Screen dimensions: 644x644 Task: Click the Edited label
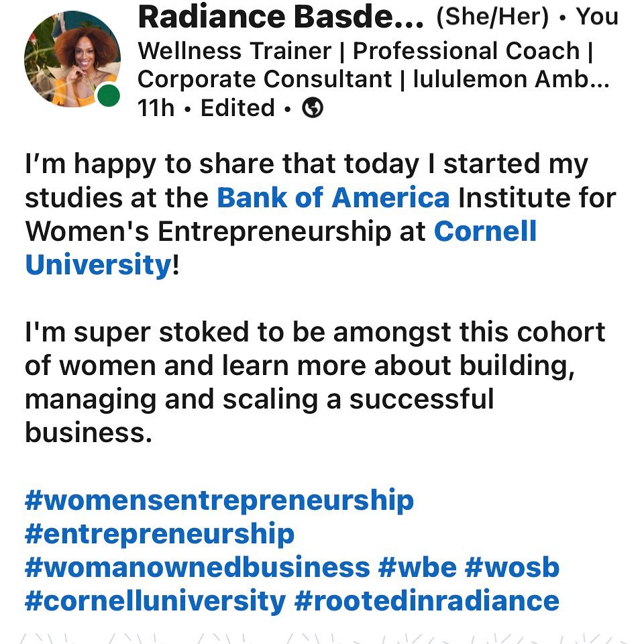pos(237,108)
